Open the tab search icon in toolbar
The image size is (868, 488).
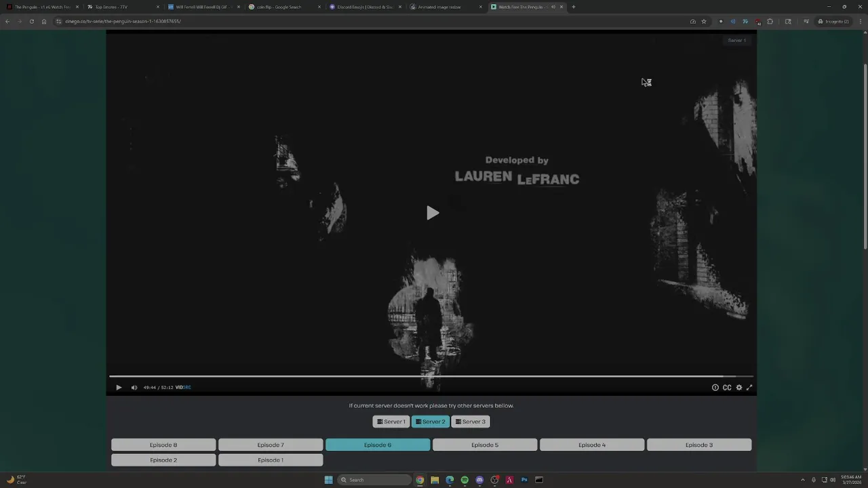tap(788, 21)
